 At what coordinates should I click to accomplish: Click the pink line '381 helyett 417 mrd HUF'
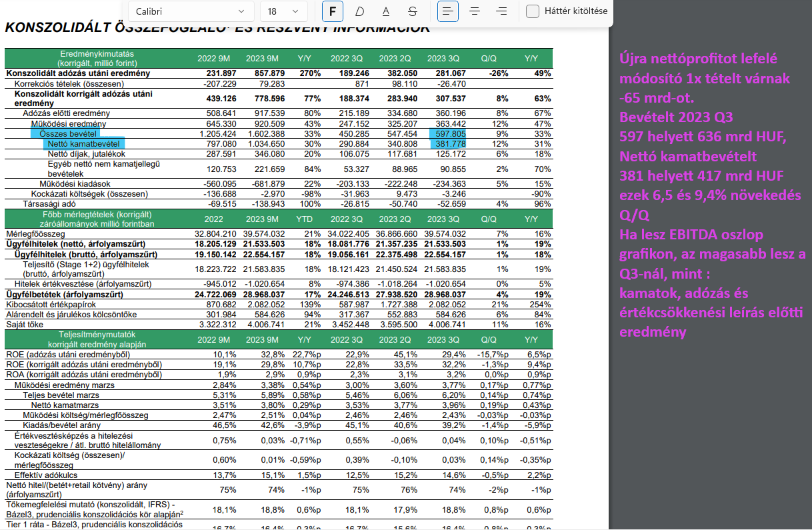(701, 176)
